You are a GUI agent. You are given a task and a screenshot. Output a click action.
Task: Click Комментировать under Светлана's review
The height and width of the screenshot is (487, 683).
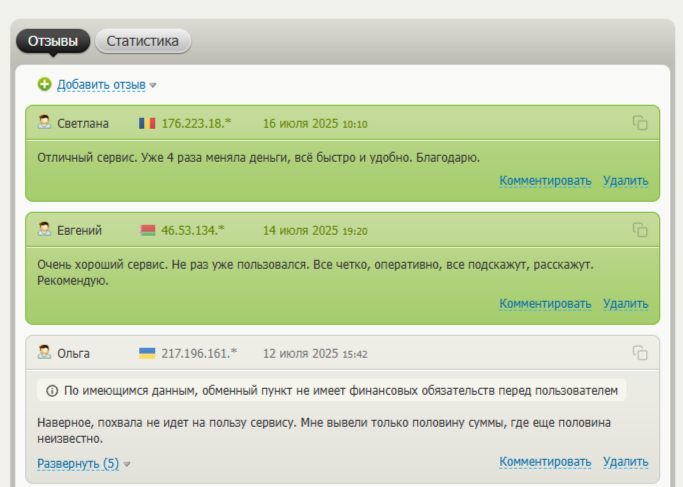pos(545,181)
